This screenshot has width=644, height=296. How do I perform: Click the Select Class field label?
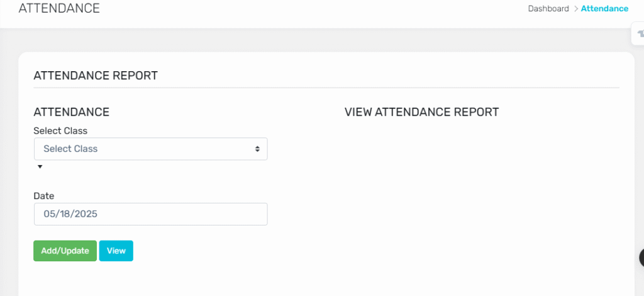coord(60,131)
